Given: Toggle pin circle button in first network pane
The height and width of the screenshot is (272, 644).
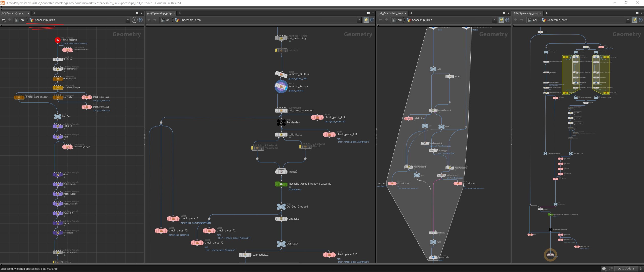Looking at the screenshot, I should [141, 20].
